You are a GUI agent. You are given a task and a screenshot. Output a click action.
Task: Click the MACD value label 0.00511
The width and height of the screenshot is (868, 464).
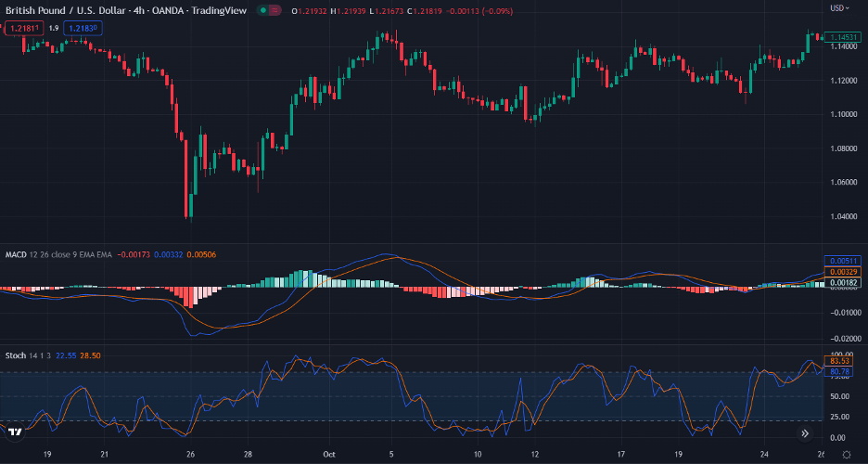(844, 261)
